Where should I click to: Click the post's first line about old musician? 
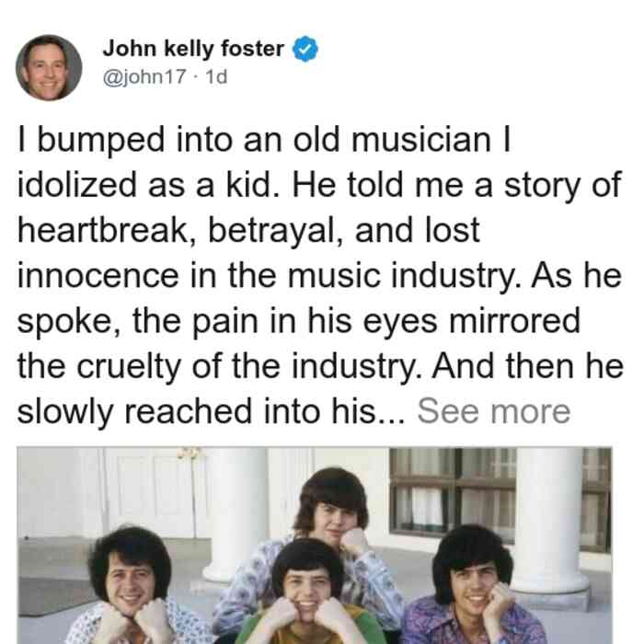click(264, 140)
